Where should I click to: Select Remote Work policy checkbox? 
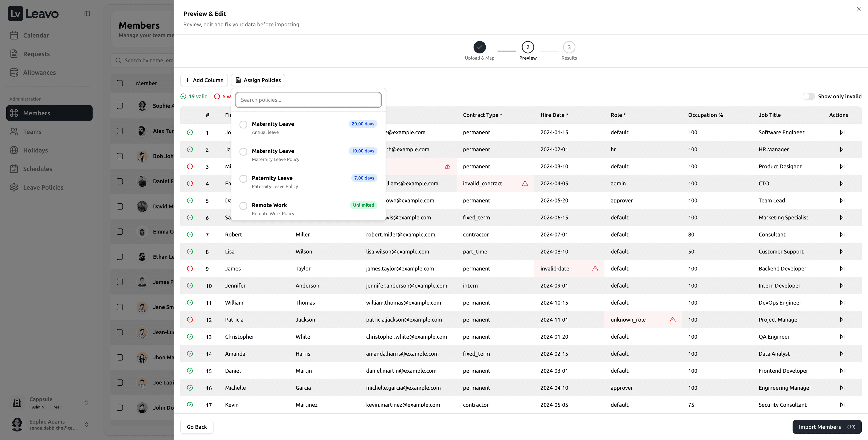(x=243, y=206)
